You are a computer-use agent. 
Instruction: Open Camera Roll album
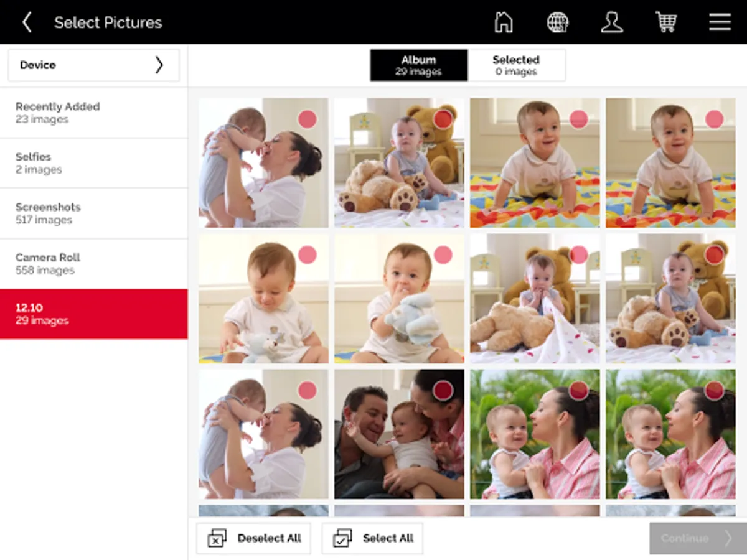coord(93,264)
